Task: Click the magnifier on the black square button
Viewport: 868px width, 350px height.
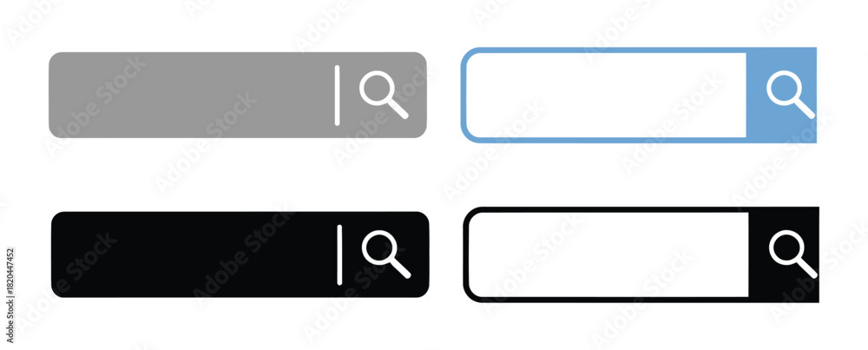Action: coord(793,254)
